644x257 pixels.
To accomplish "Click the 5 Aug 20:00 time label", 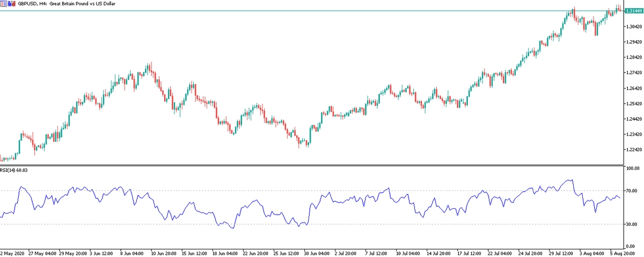I will click(x=624, y=252).
